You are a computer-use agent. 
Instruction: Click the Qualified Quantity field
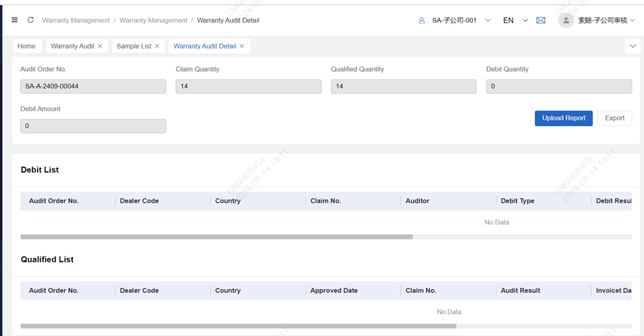pyautogui.click(x=404, y=86)
